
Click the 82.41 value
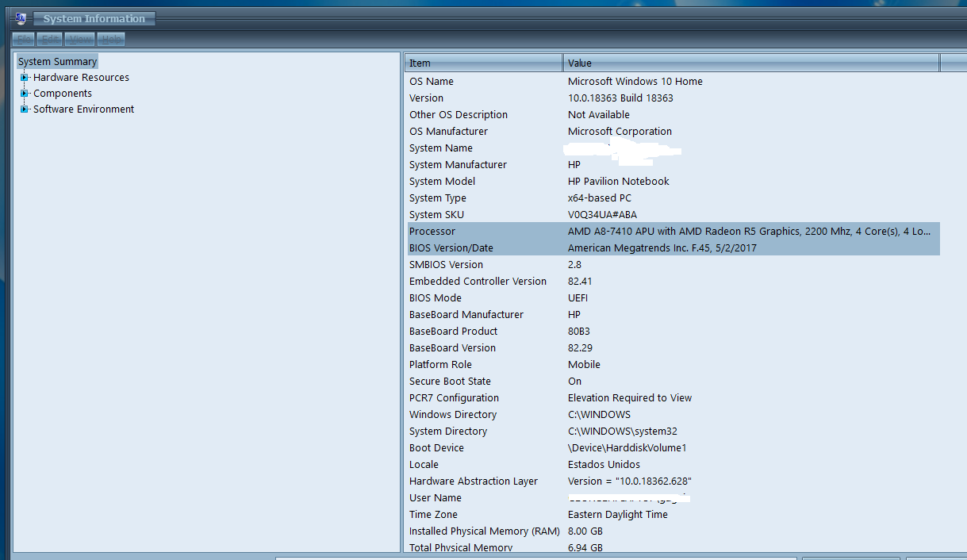(x=580, y=282)
